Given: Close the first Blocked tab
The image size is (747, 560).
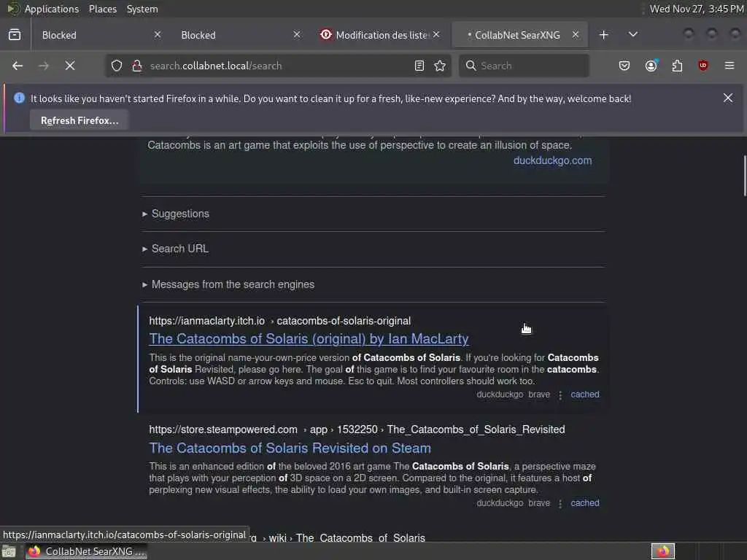Looking at the screenshot, I should (158, 35).
